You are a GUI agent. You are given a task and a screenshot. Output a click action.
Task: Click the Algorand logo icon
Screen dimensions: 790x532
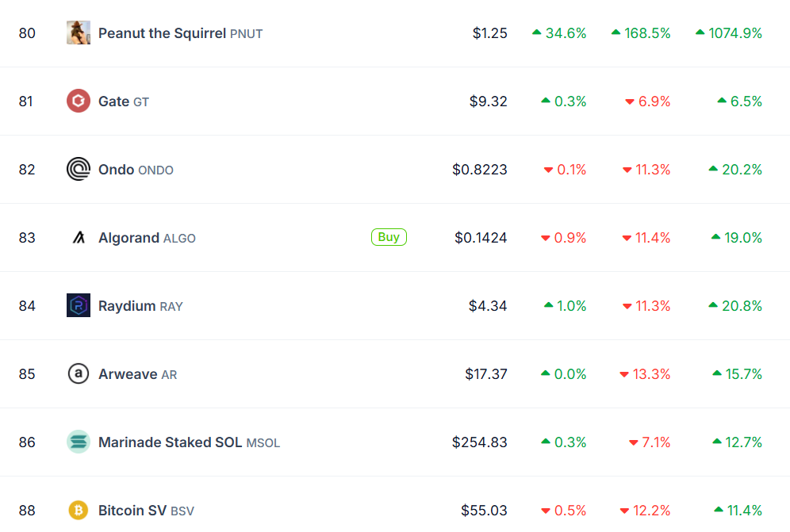[x=78, y=238]
